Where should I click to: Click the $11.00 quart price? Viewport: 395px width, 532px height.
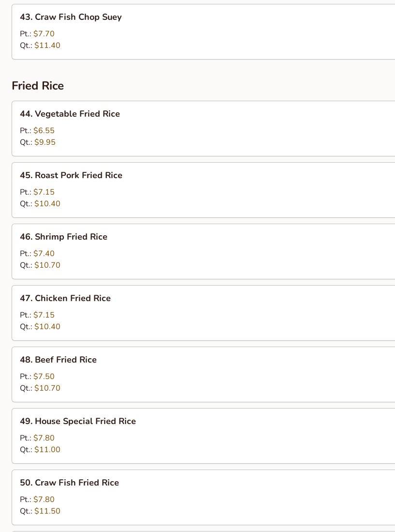tap(47, 450)
